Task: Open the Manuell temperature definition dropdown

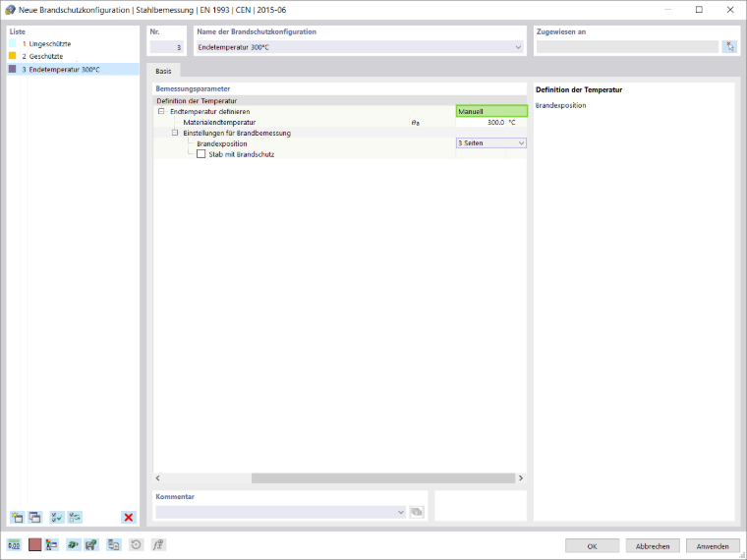Action: point(491,111)
